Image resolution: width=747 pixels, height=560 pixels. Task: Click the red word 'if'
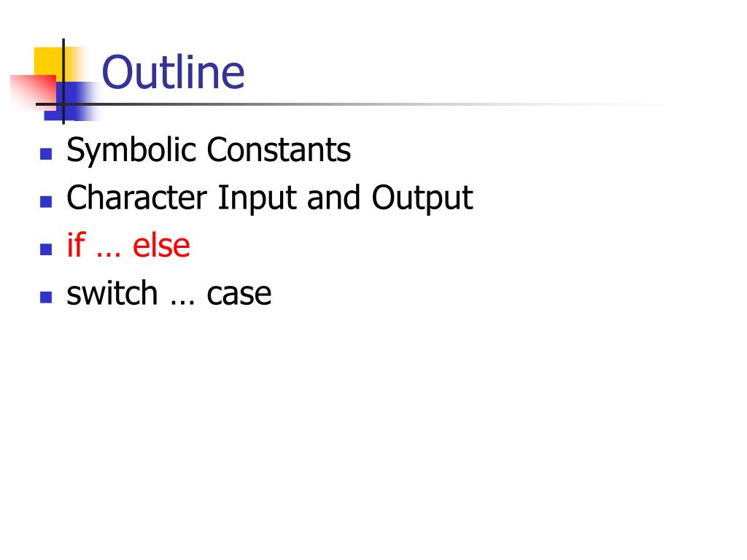(76, 245)
